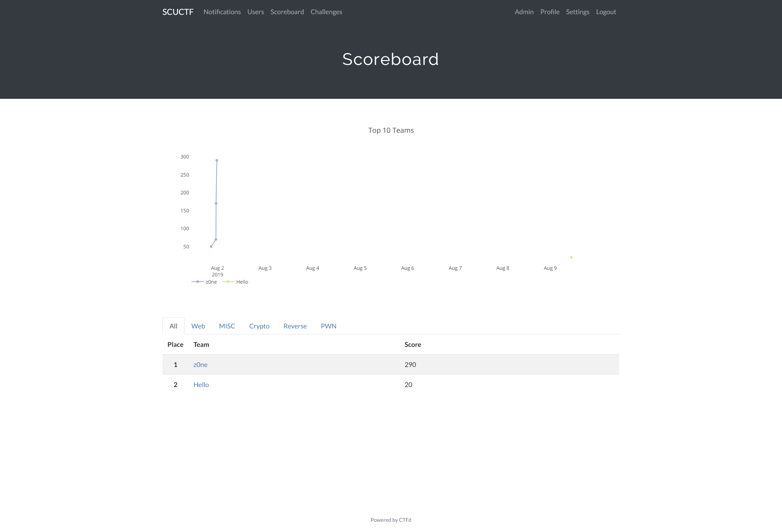Switch to the MISC tab
The height and width of the screenshot is (532, 782).
pyautogui.click(x=227, y=326)
